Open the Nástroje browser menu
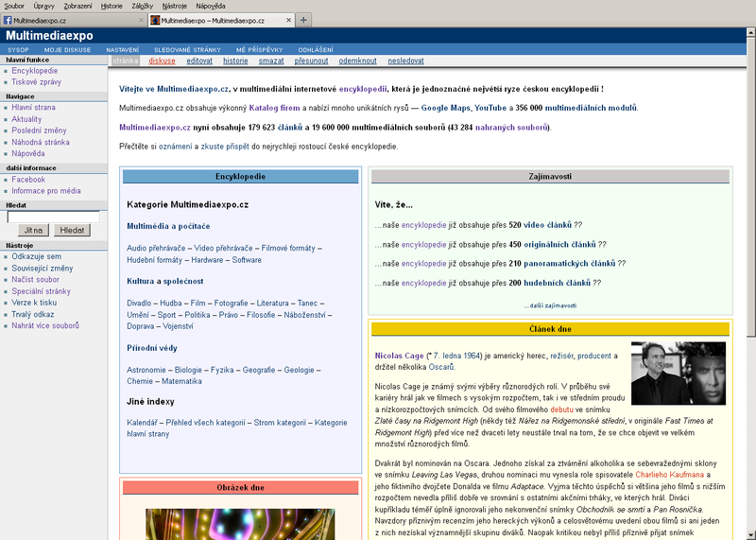Screen dimensions: 756x540 (x=174, y=6)
